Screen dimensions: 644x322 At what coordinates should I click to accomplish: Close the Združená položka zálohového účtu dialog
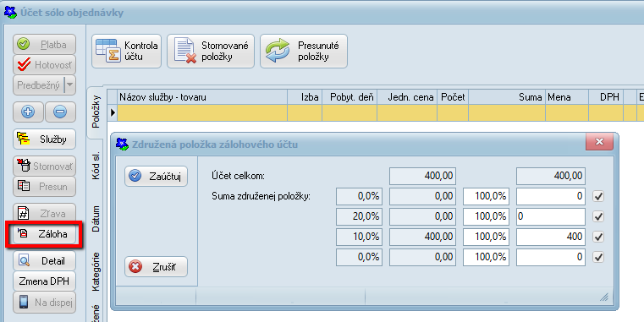click(x=599, y=141)
